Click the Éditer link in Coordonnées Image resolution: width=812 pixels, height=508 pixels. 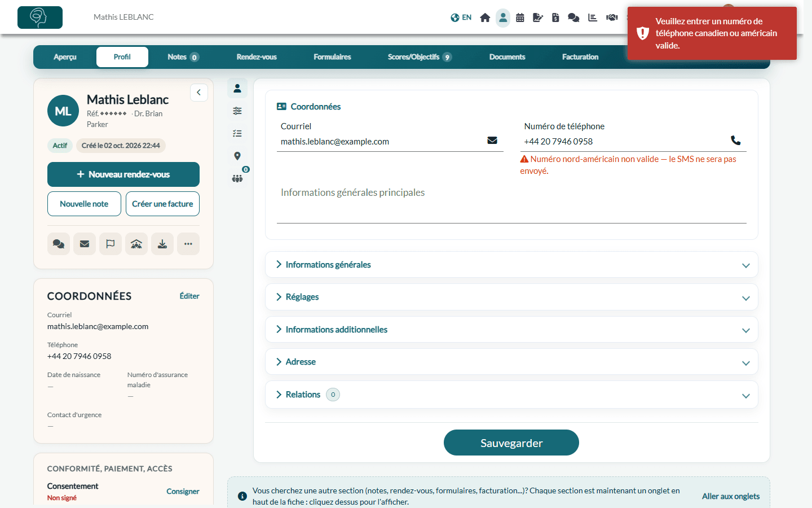pos(189,296)
